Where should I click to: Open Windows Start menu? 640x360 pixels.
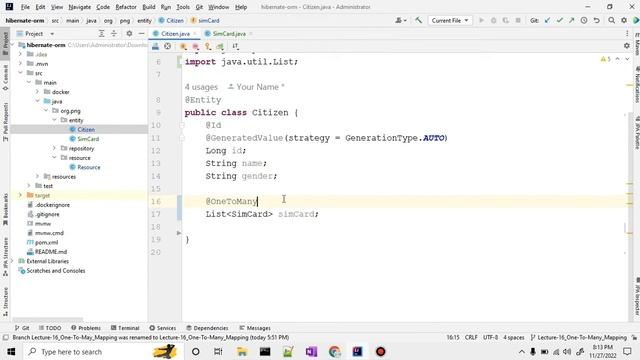(11, 351)
